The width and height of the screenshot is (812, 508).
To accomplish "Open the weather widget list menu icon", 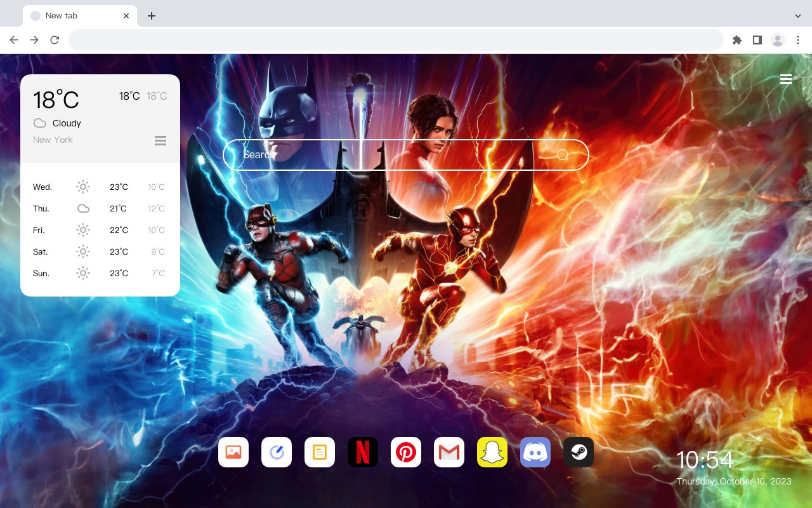I will tap(160, 140).
